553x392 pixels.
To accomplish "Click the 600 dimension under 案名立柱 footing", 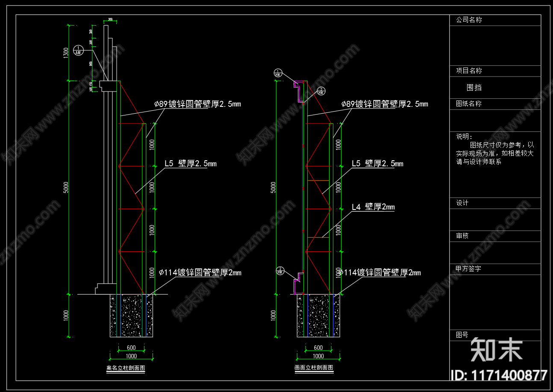I will click(x=131, y=348).
